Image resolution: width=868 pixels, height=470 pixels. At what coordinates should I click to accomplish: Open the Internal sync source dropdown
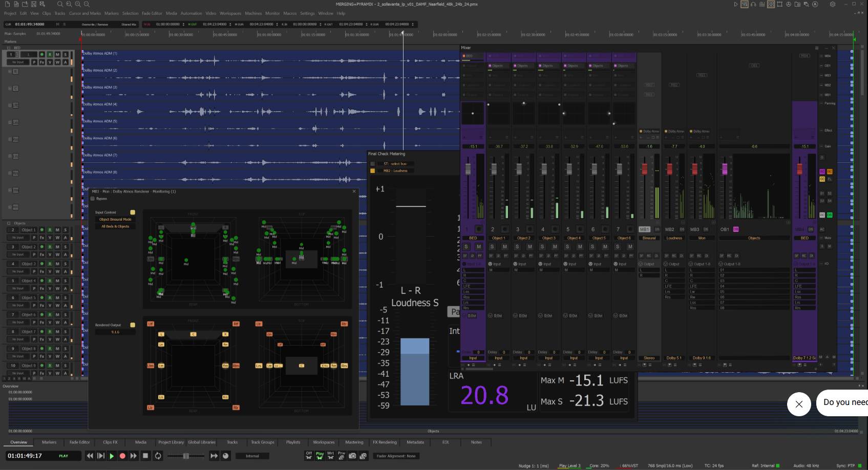pos(252,456)
